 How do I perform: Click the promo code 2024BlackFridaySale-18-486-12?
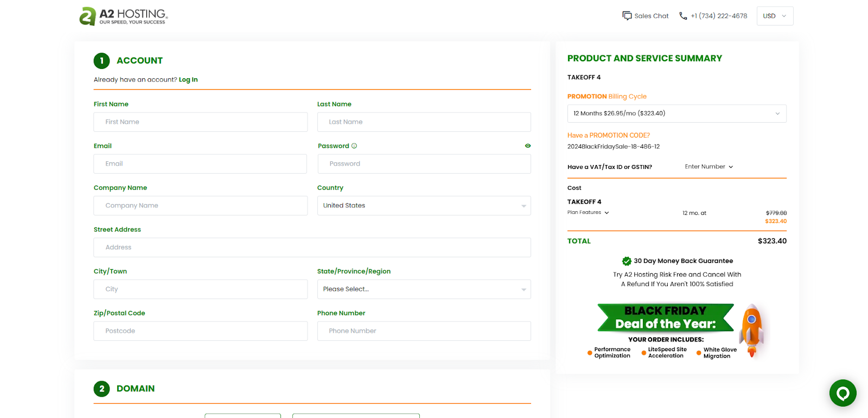pos(614,147)
